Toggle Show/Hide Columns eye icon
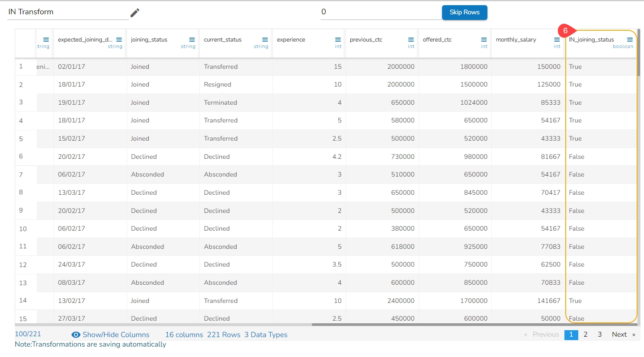 (76, 334)
